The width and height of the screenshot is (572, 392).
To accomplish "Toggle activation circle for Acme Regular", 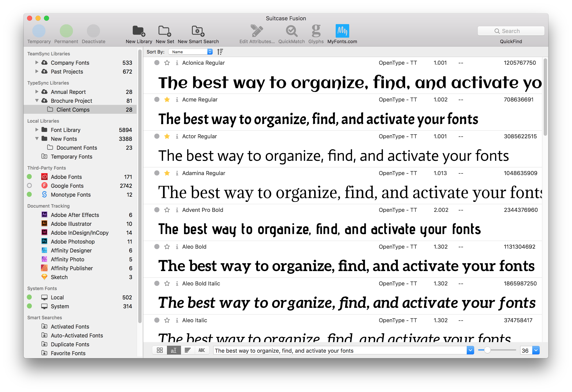I will (x=157, y=99).
